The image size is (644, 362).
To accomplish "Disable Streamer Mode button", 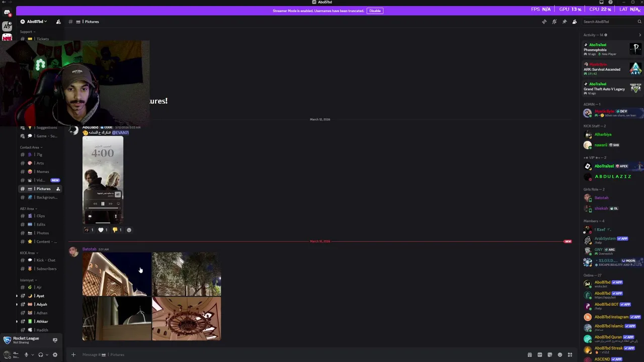I will pyautogui.click(x=375, y=11).
